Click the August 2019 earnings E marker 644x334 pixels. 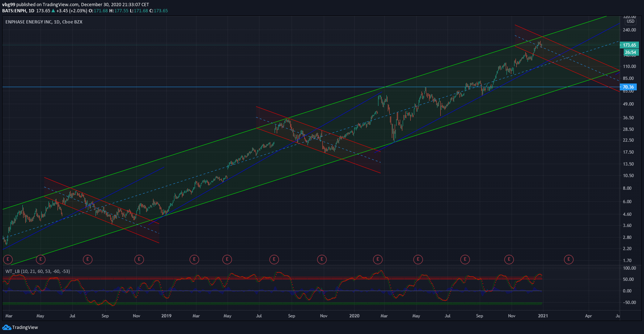[x=274, y=259]
